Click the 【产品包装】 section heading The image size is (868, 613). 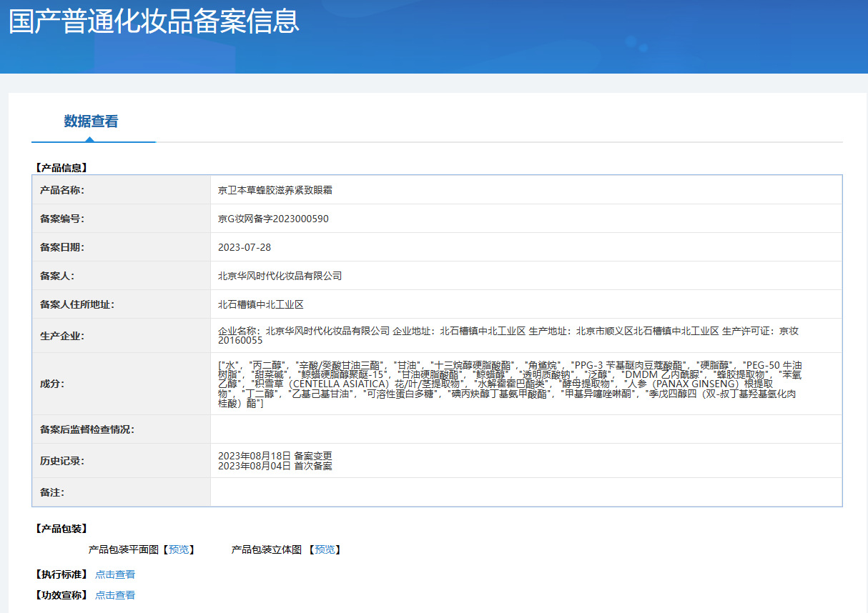[x=61, y=529]
